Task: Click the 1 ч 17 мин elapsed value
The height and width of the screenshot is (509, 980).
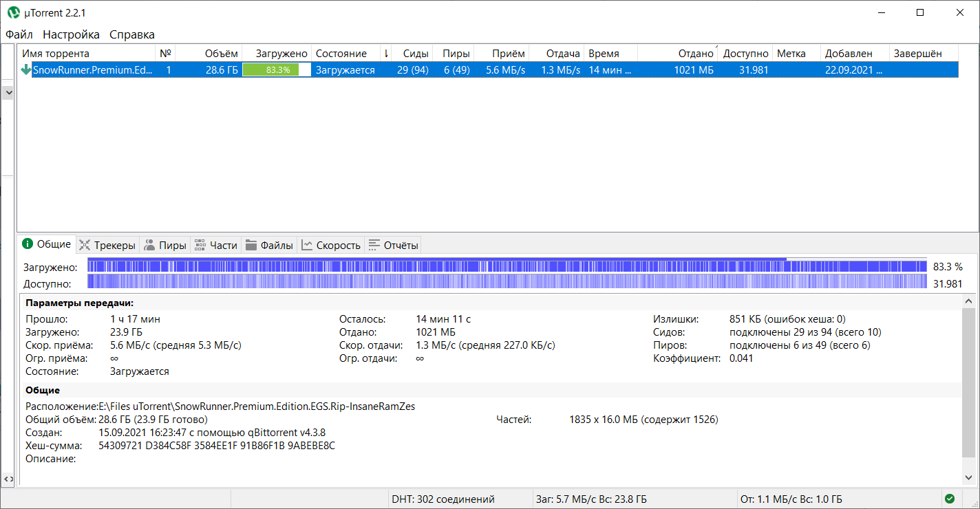Action: pos(135,319)
